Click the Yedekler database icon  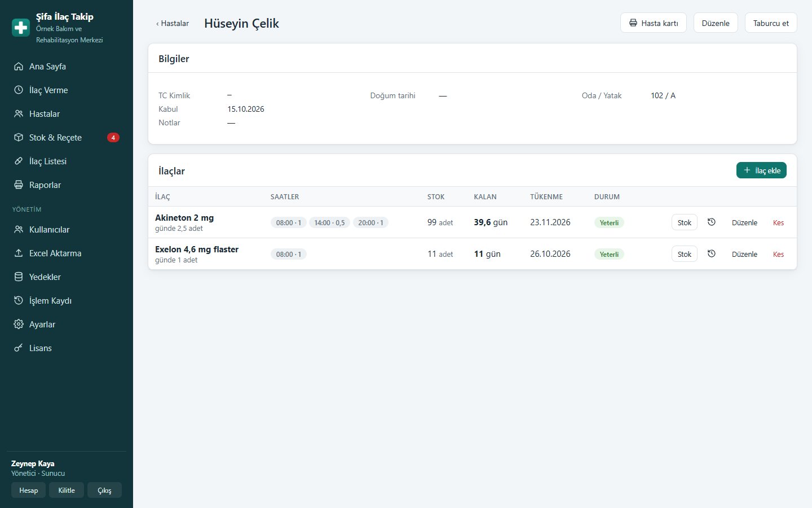pyautogui.click(x=19, y=277)
